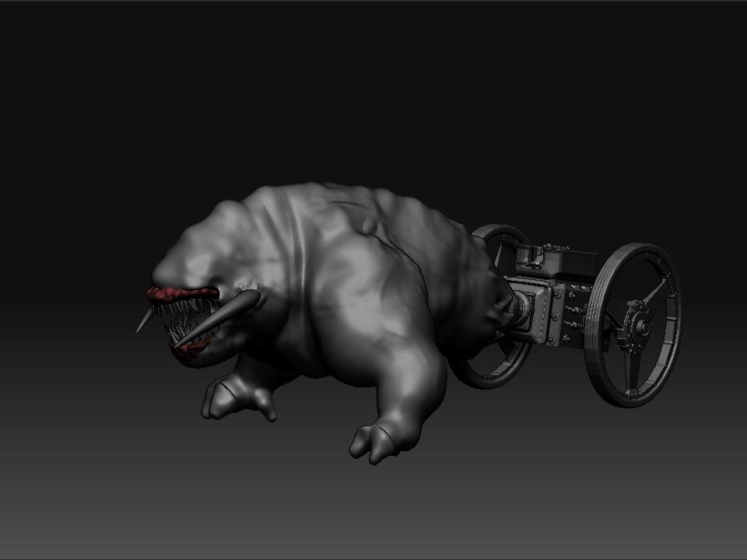Select the creature's front left foot

[x=238, y=397]
